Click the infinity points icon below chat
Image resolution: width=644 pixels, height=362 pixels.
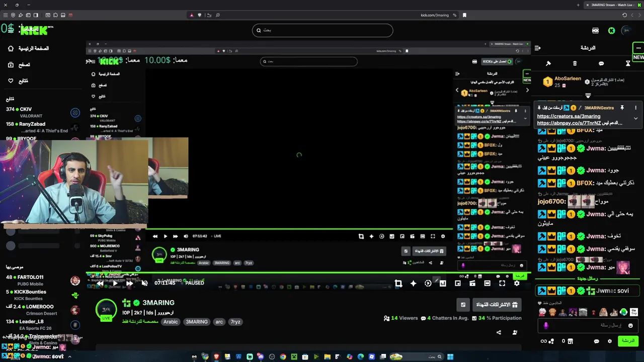(547, 341)
